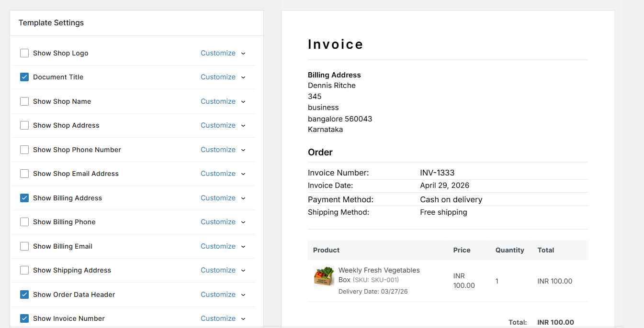The width and height of the screenshot is (644, 328).
Task: Open Show Shop Email Address chevron
Action: point(243,174)
